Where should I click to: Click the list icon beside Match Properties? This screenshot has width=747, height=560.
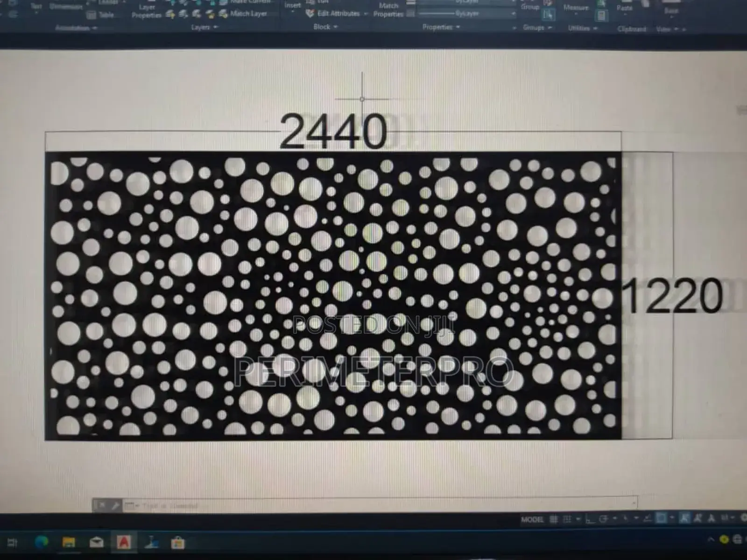click(x=410, y=14)
